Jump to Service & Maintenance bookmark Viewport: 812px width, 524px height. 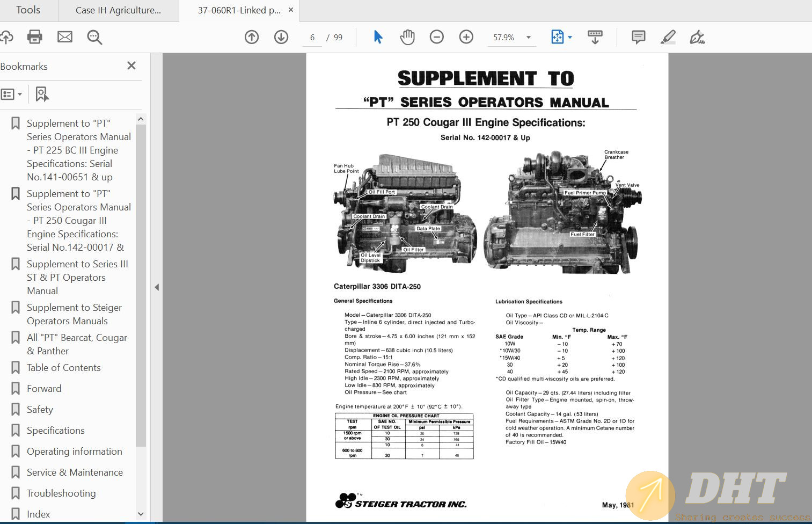click(x=75, y=472)
